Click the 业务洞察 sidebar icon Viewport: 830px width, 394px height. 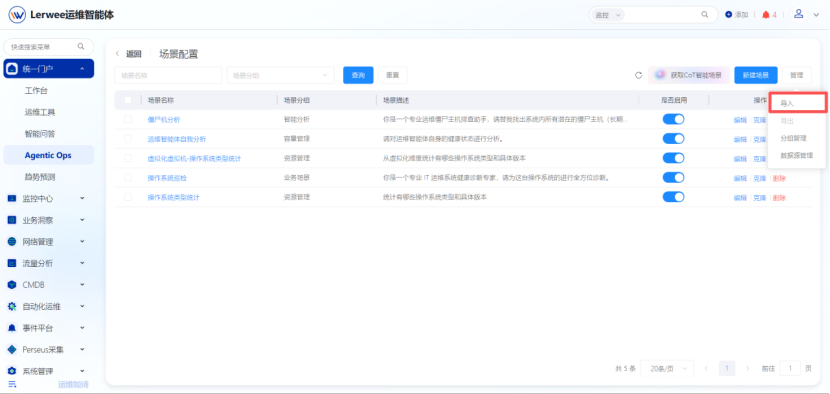12,220
